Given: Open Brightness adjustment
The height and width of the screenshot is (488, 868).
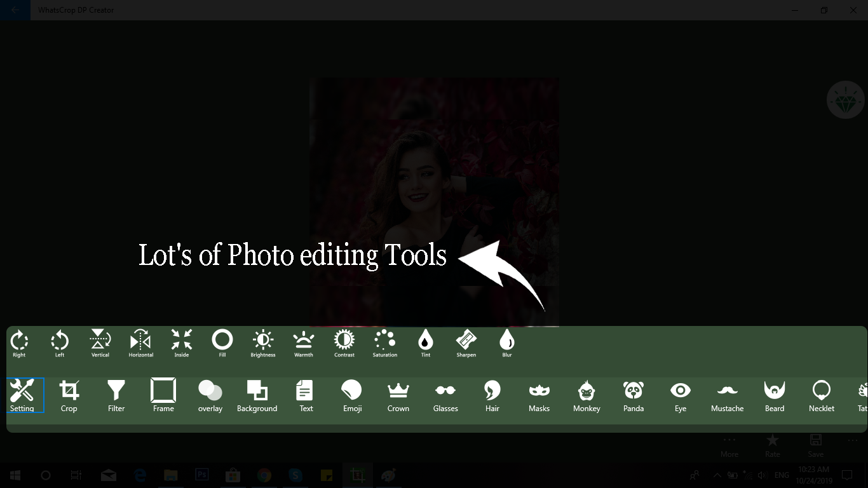Looking at the screenshot, I should click(263, 343).
